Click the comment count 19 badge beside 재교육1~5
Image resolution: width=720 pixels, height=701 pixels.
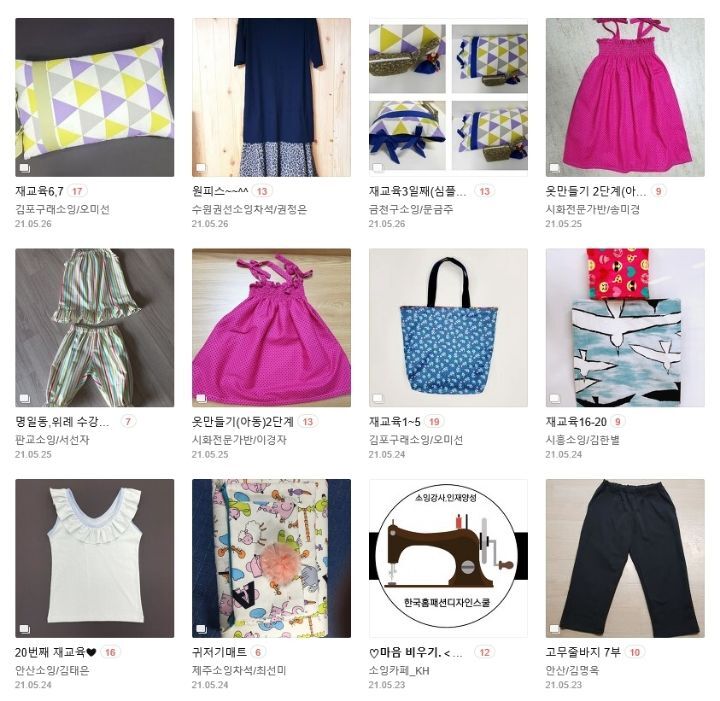tap(434, 422)
